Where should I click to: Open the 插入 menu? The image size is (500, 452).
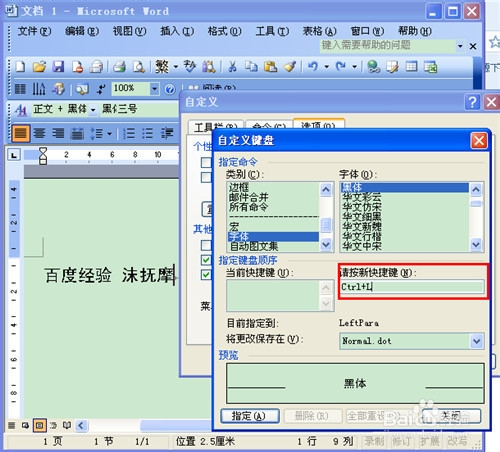coord(177,31)
